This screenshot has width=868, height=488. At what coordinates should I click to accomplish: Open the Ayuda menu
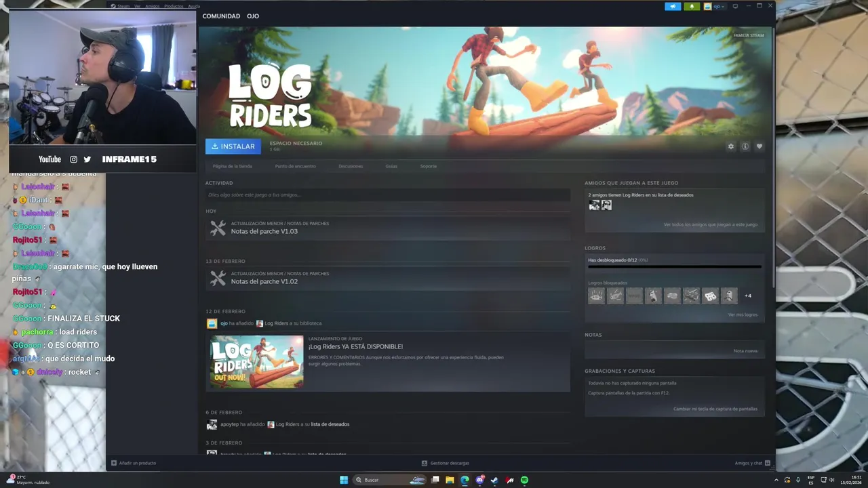(x=193, y=6)
